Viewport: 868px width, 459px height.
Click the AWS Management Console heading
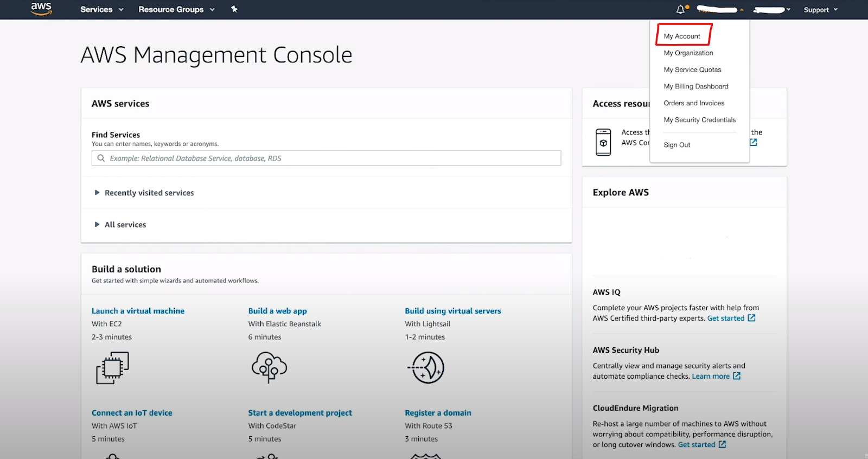[x=216, y=55]
